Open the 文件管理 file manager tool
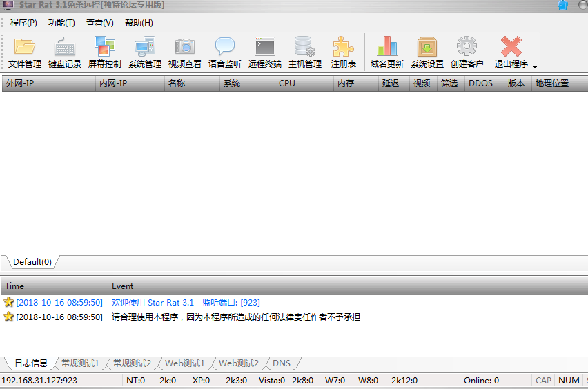 tap(25, 52)
